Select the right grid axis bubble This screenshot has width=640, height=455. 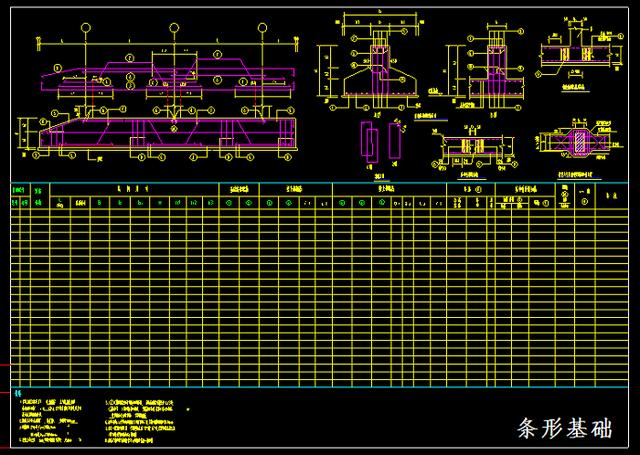[262, 28]
